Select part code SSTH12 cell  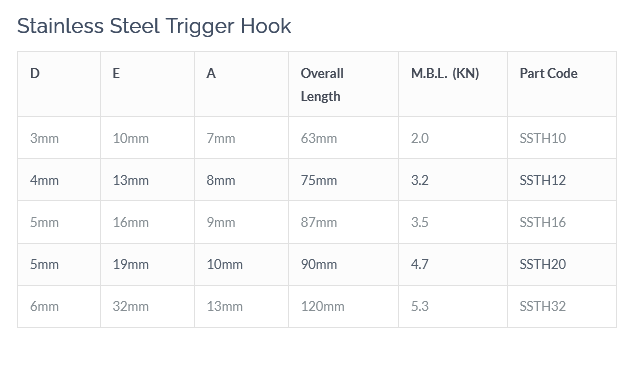562,180
